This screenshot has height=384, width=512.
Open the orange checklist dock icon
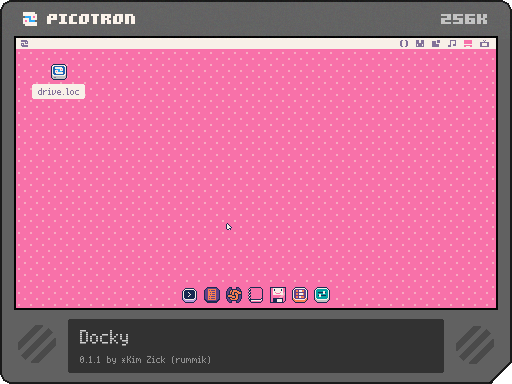tap(300, 295)
